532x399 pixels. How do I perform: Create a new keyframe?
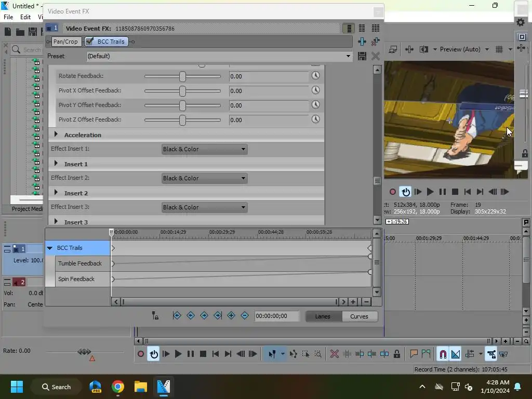click(231, 315)
